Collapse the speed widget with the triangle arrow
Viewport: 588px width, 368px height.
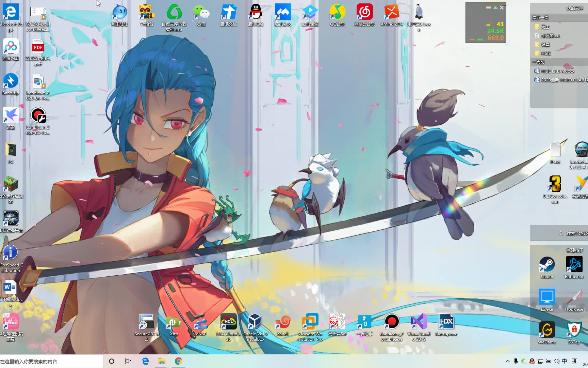pos(495,7)
